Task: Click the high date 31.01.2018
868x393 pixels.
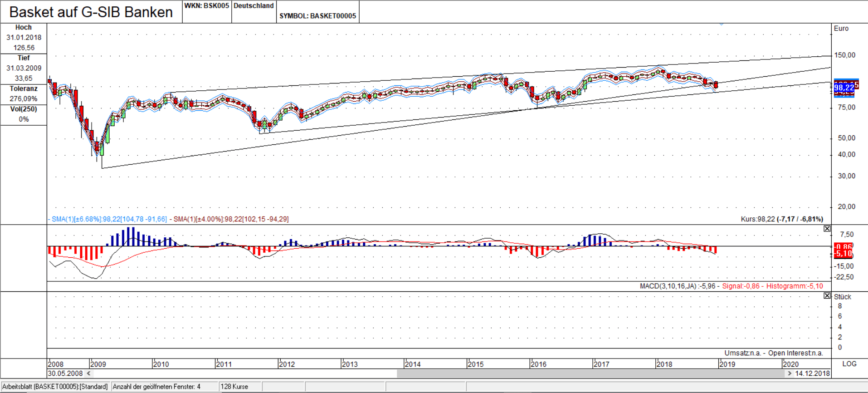Action: pyautogui.click(x=24, y=37)
